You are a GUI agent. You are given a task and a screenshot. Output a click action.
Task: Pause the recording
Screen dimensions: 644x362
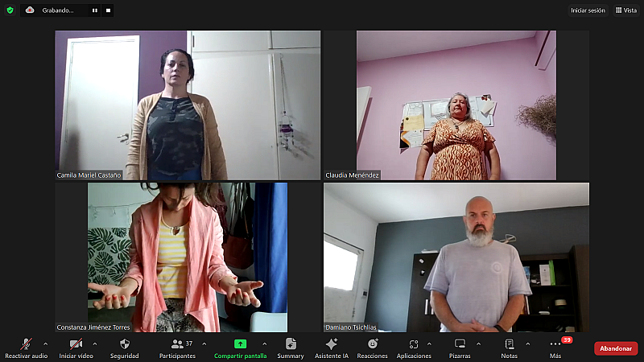94,10
